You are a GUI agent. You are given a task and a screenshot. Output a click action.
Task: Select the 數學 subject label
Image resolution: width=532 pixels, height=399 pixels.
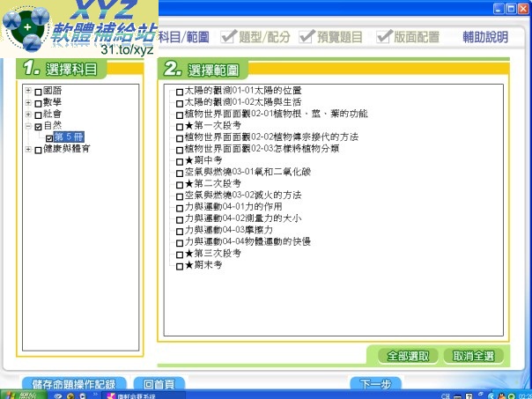coord(53,102)
